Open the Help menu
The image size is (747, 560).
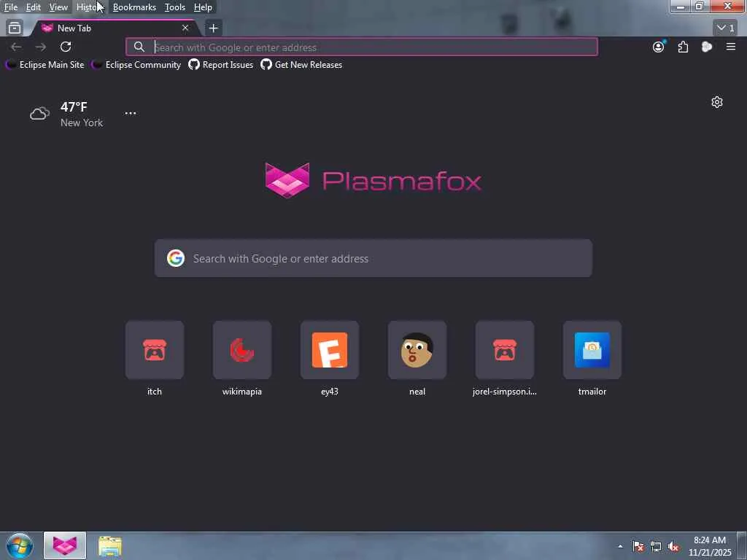tap(203, 7)
